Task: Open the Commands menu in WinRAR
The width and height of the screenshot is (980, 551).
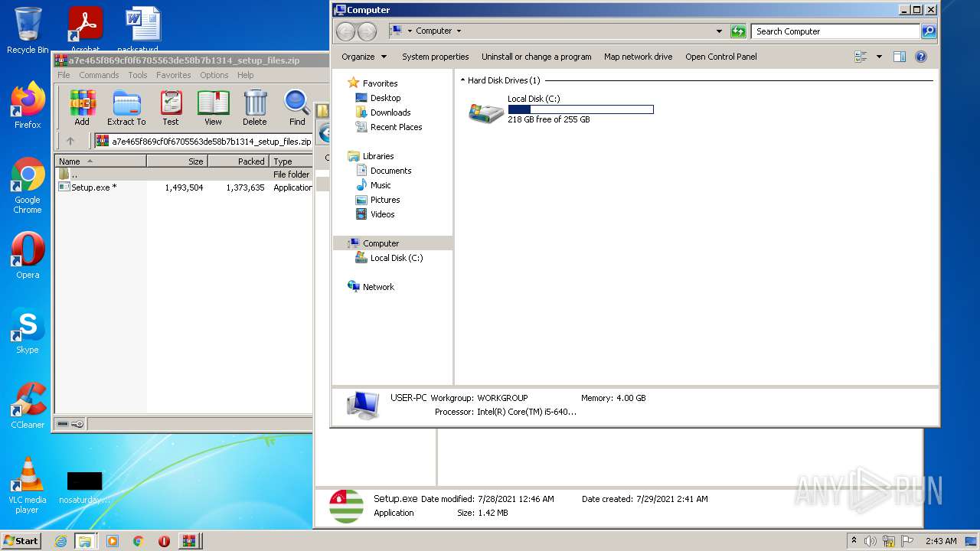Action: pyautogui.click(x=99, y=75)
